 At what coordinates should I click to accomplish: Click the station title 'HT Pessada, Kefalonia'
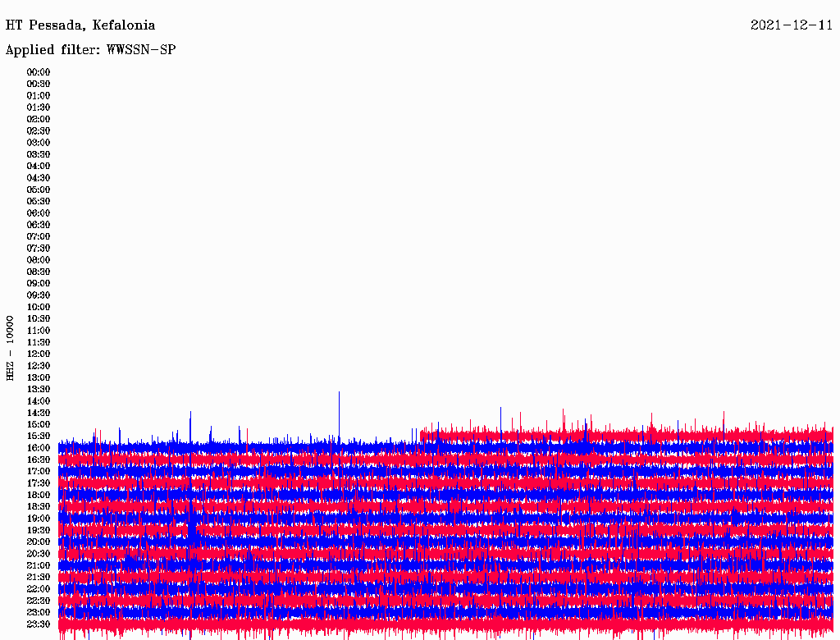point(80,25)
